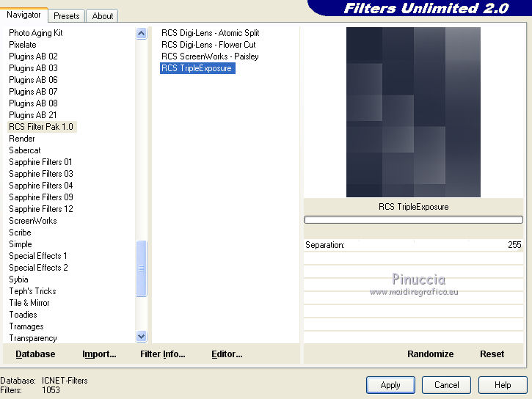Select Plugins AB 21 category

[x=32, y=115]
